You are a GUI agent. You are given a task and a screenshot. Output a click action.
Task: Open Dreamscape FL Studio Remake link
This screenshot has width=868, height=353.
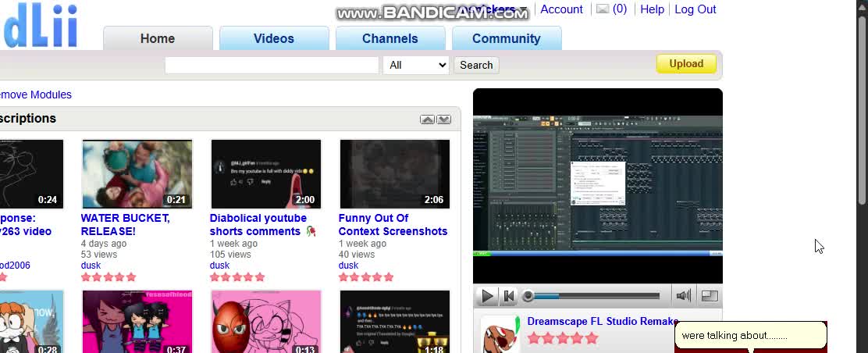click(603, 322)
